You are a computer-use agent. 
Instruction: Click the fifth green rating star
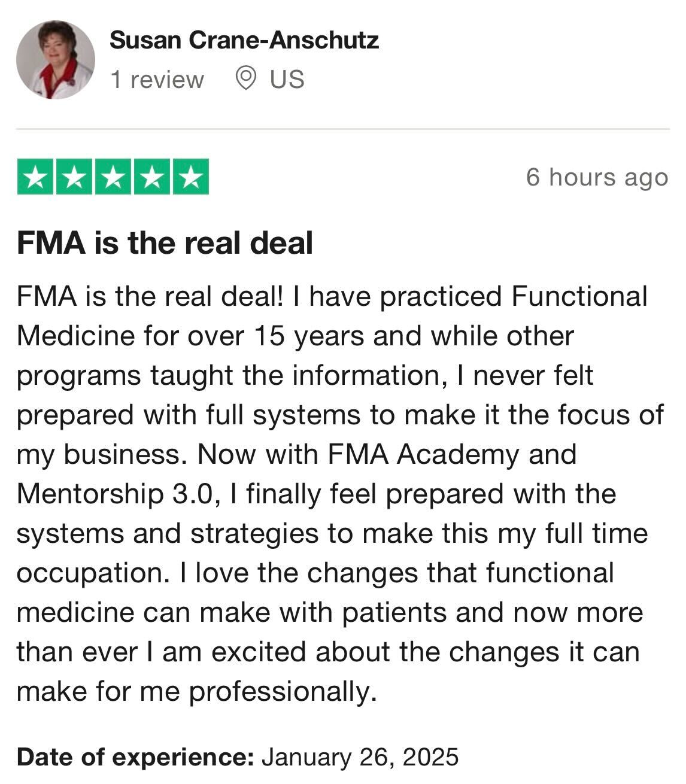pyautogui.click(x=190, y=177)
